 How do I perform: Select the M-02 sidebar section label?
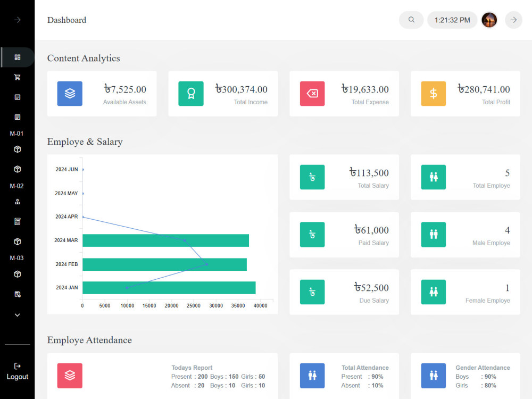tap(16, 186)
